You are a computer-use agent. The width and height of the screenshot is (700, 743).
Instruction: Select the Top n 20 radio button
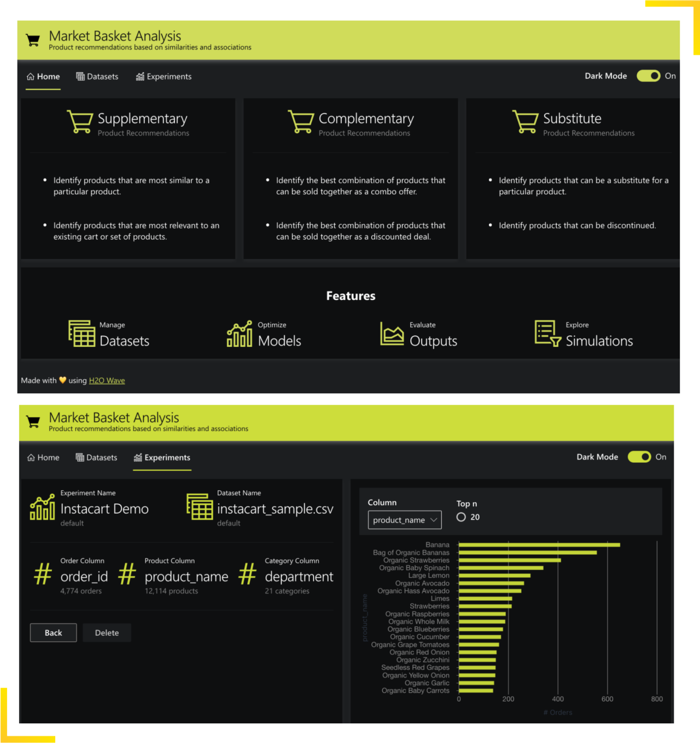pyautogui.click(x=461, y=517)
